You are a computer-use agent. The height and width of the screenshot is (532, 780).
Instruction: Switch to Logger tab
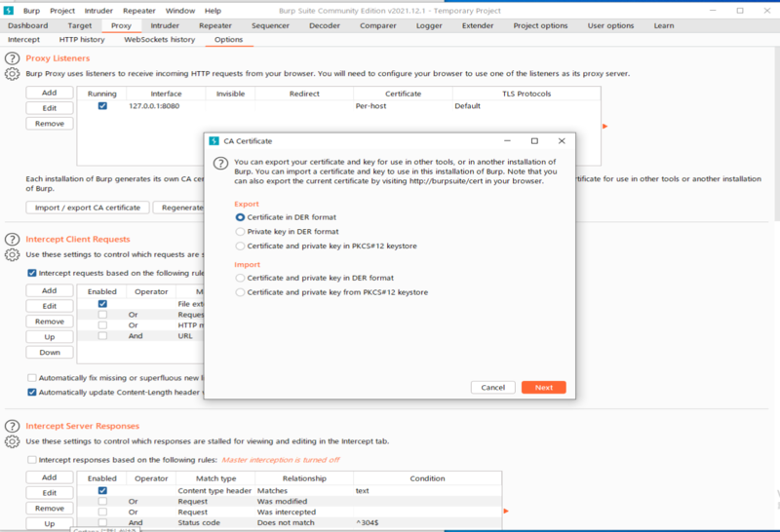coord(429,26)
